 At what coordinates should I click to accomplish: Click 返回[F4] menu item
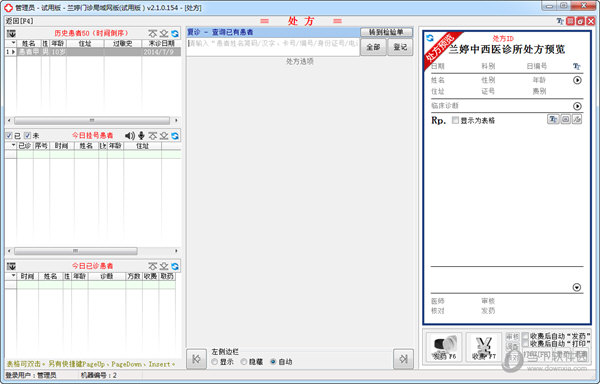click(x=19, y=21)
